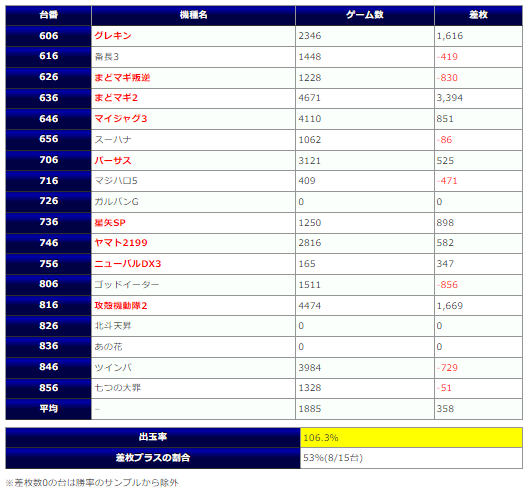Click the 台番 column header
530x494 pixels.
[48, 15]
